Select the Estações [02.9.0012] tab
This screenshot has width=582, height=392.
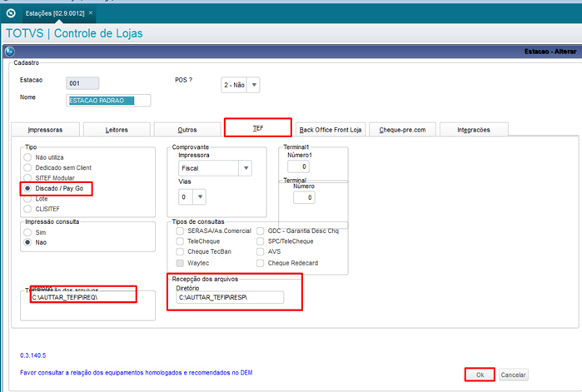click(x=55, y=13)
